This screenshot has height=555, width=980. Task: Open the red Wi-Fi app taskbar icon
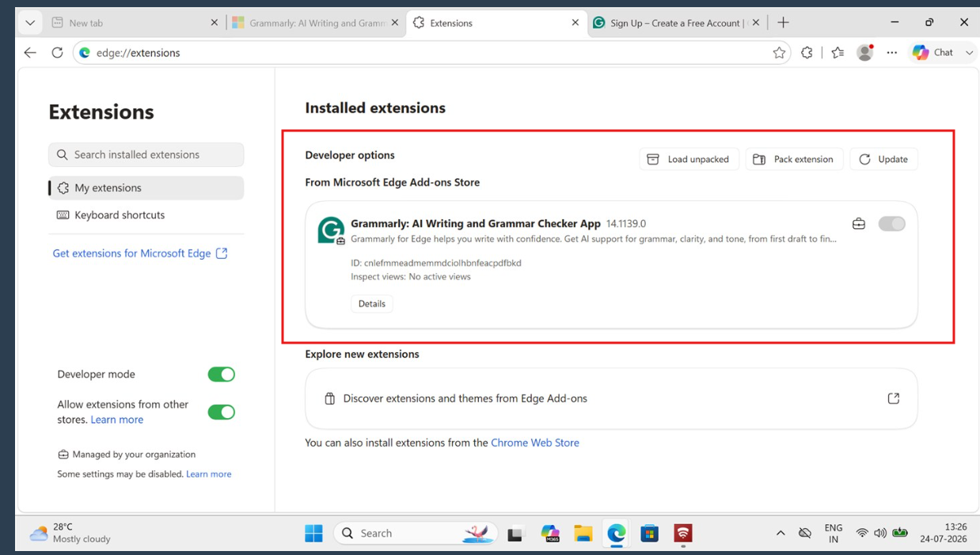tap(683, 534)
